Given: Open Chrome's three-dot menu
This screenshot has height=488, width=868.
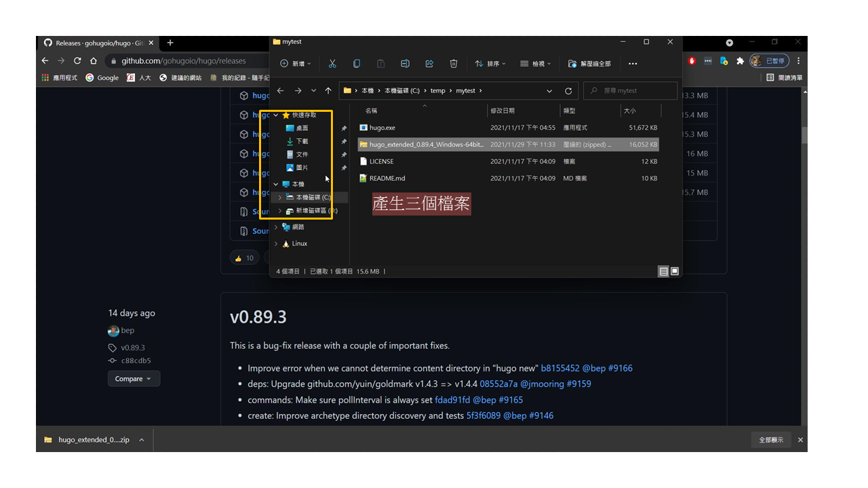Looking at the screenshot, I should pos(799,61).
